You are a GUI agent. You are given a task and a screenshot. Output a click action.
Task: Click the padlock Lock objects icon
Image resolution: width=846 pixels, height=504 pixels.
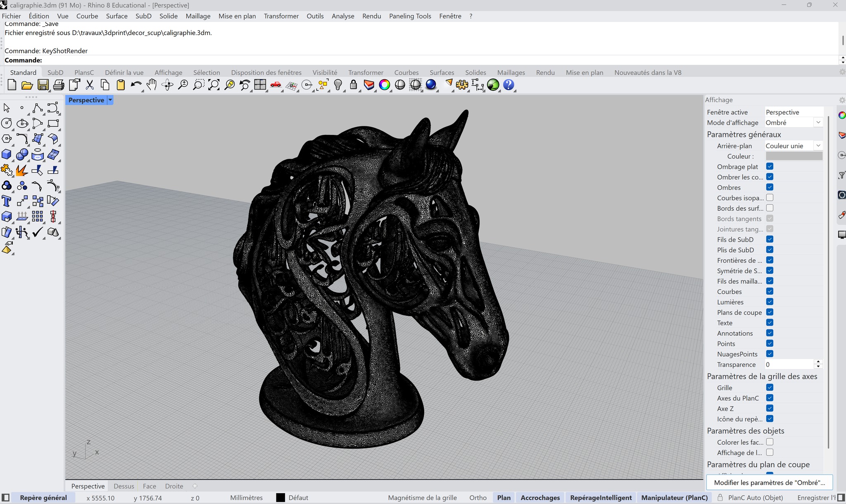[x=353, y=85]
